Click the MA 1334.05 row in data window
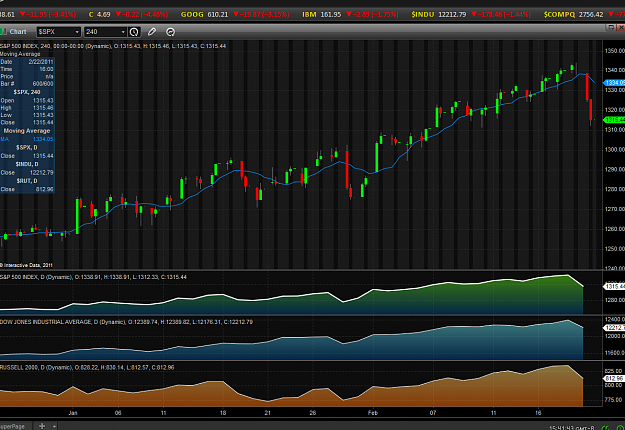Image resolution: width=625 pixels, height=430 pixels. 27,139
